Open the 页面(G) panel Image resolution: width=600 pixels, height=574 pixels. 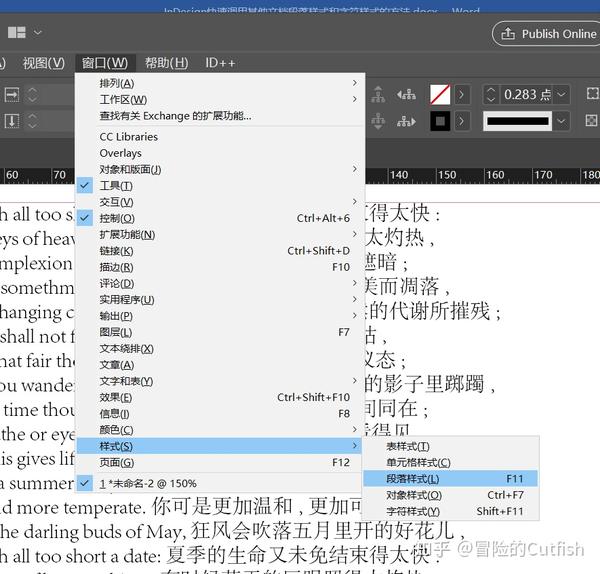tap(220, 462)
